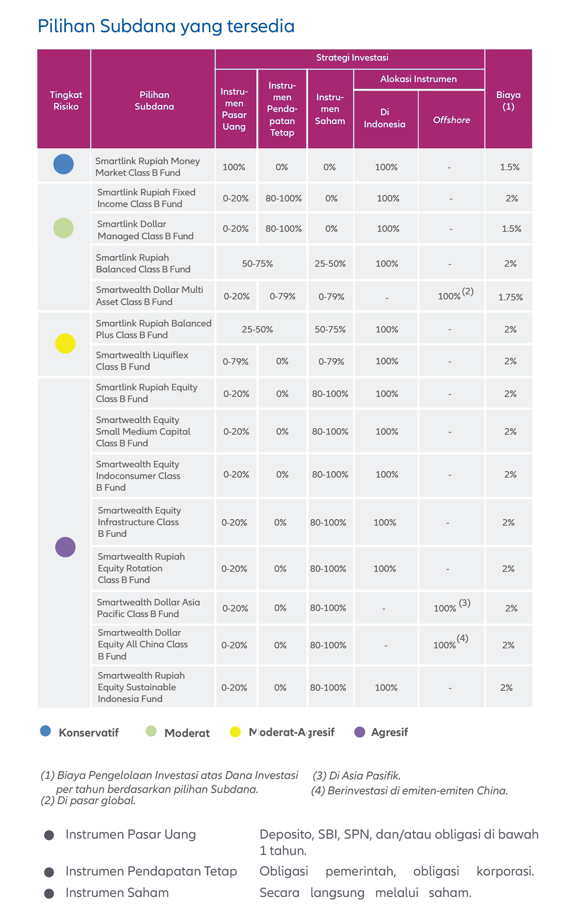
Task: Click the yellow Moderat-Agresif risk dot in table
Action: pos(65,344)
